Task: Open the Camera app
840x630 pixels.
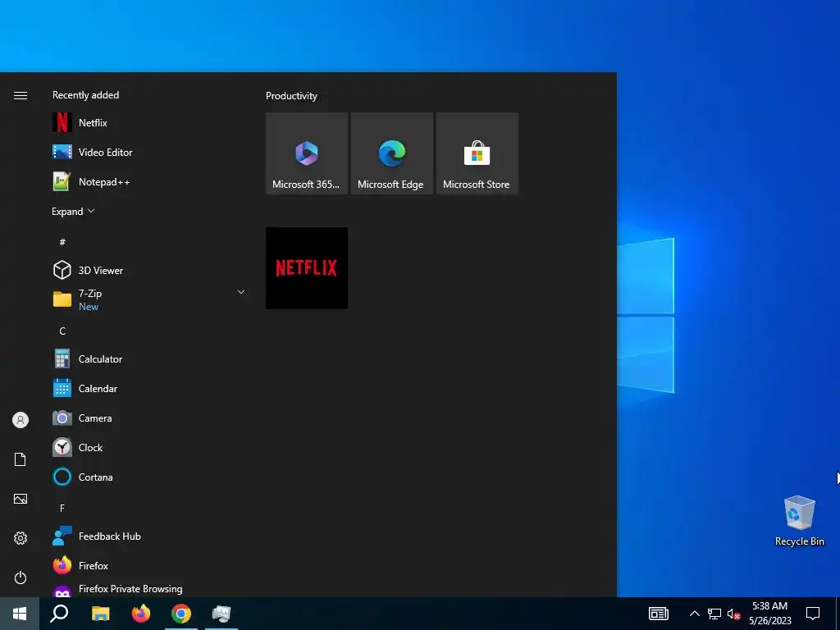Action: point(148,418)
